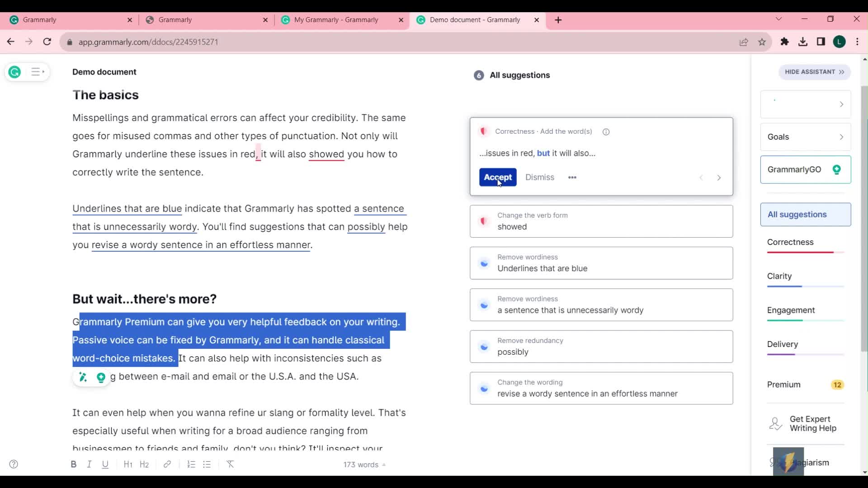Open the document outline menu icon

[x=37, y=72]
